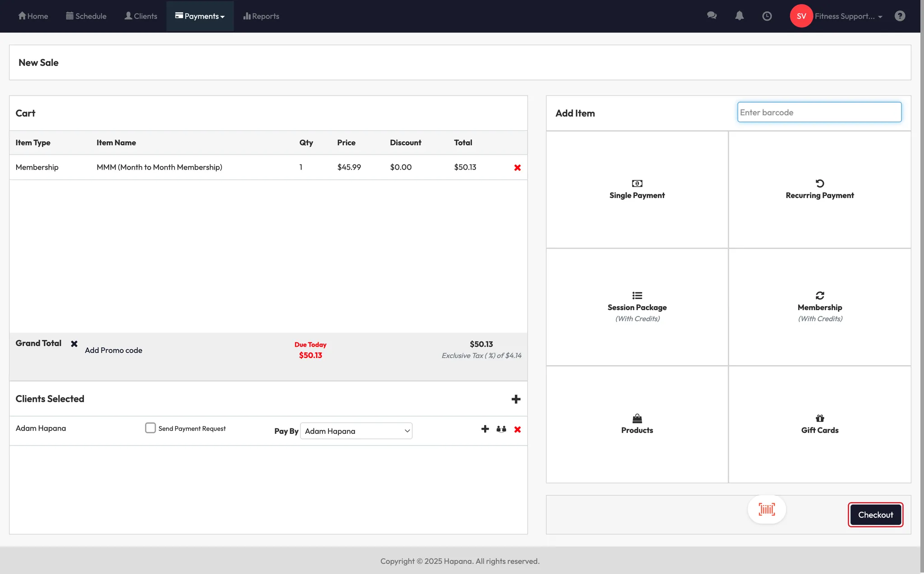Click the plus icon in Adam Hapana's row
Screen dimensions: 924x574
pyautogui.click(x=485, y=429)
